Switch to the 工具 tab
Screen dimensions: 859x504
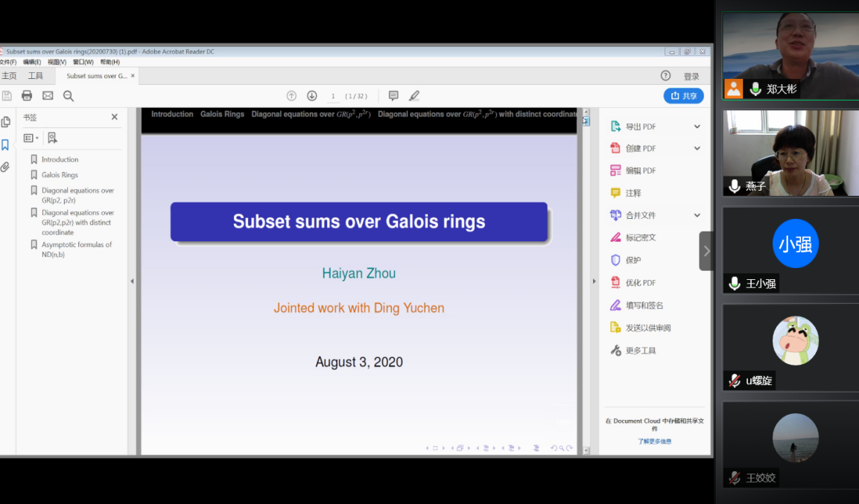[36, 76]
